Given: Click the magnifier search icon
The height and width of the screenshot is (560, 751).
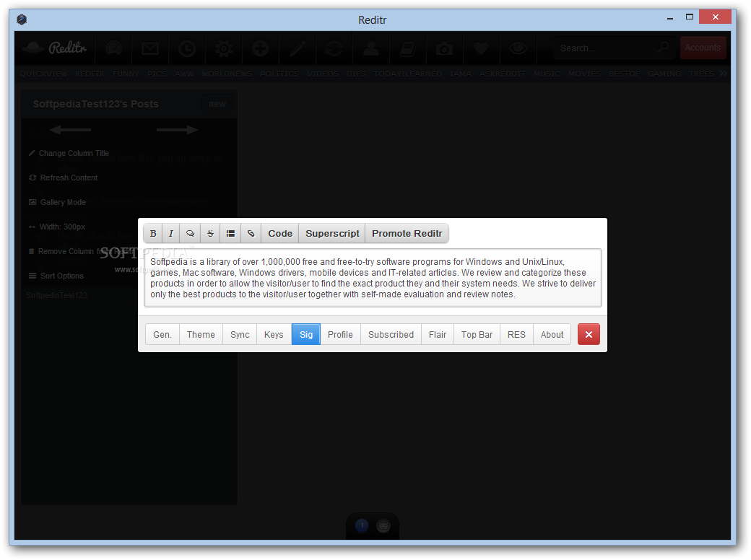Looking at the screenshot, I should tap(663, 47).
